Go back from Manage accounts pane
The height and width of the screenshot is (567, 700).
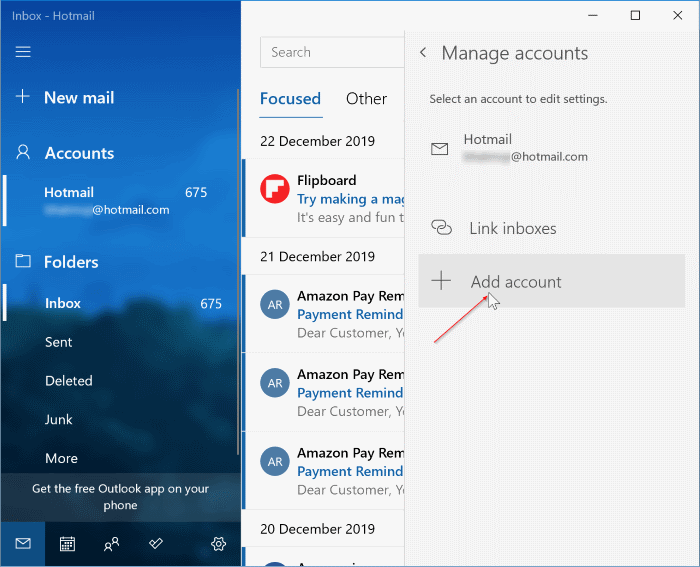click(x=423, y=53)
